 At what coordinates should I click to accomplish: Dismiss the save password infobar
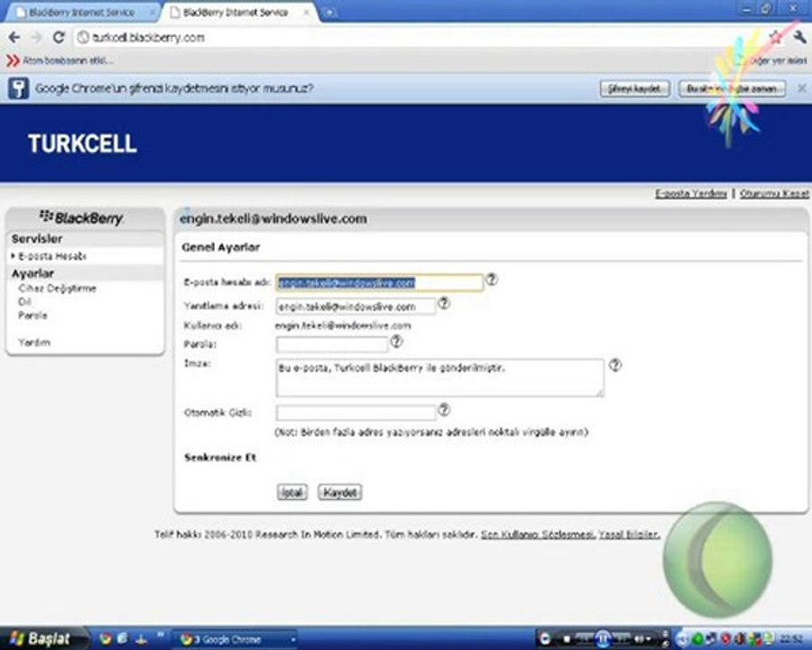pyautogui.click(x=802, y=88)
